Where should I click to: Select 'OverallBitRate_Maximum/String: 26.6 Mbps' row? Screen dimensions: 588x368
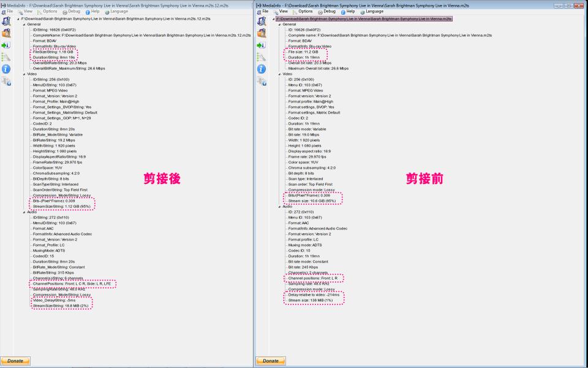point(69,68)
